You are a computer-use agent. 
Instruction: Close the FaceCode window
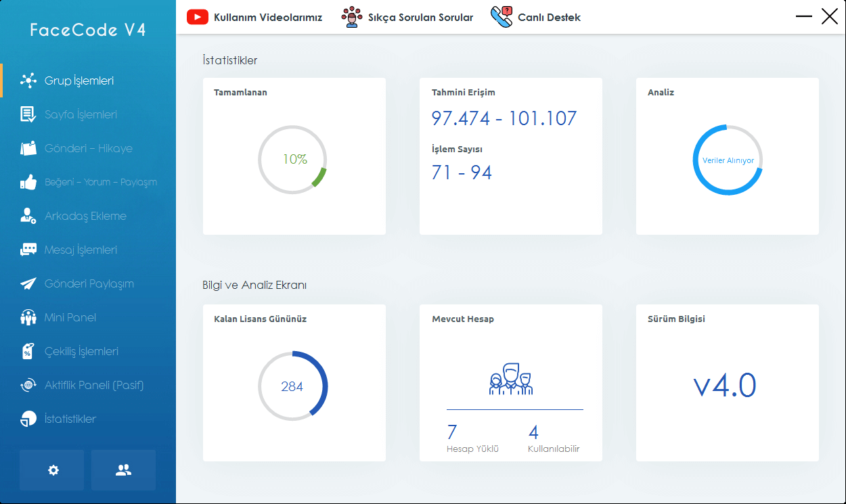click(830, 16)
